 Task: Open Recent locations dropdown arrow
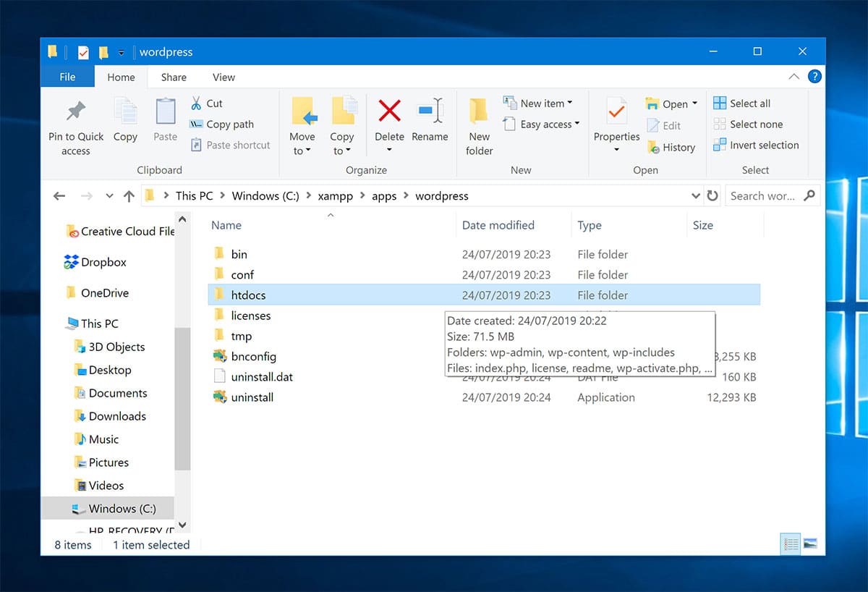pos(109,196)
